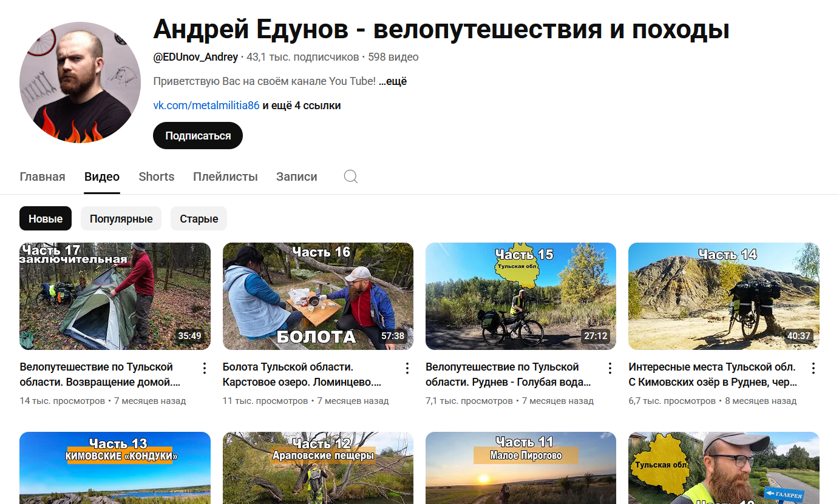Open the vk.com/metalmilitia86 link
The image size is (839, 504).
click(206, 106)
